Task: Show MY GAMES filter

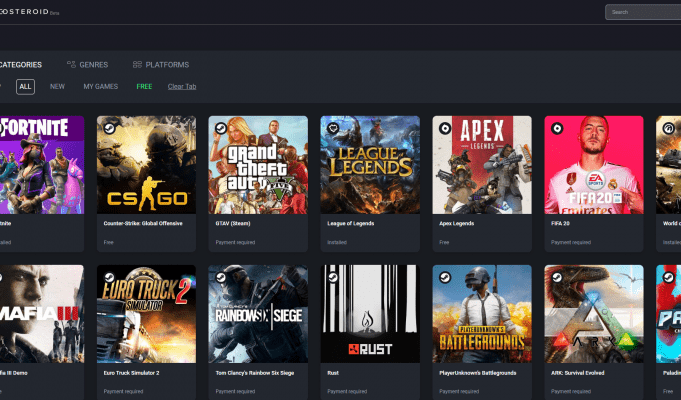Action: pyautogui.click(x=101, y=86)
